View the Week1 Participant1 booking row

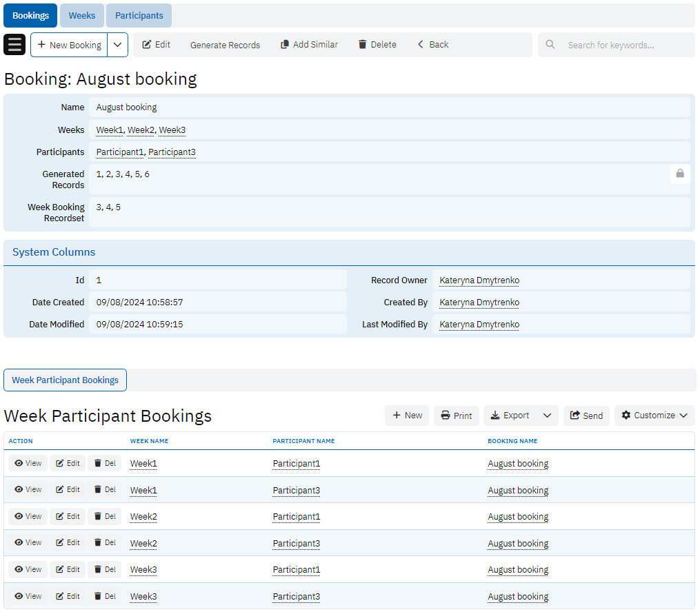coord(28,463)
